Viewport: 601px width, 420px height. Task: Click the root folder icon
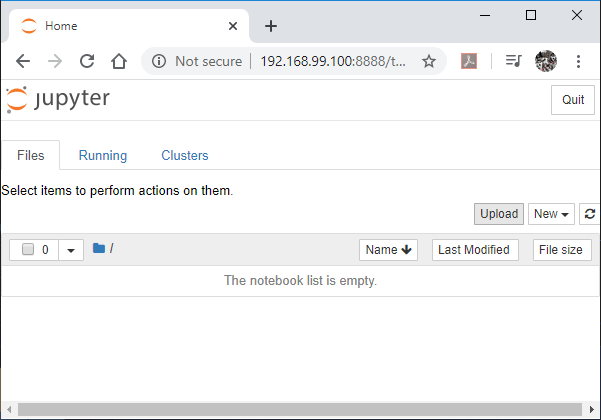point(99,249)
